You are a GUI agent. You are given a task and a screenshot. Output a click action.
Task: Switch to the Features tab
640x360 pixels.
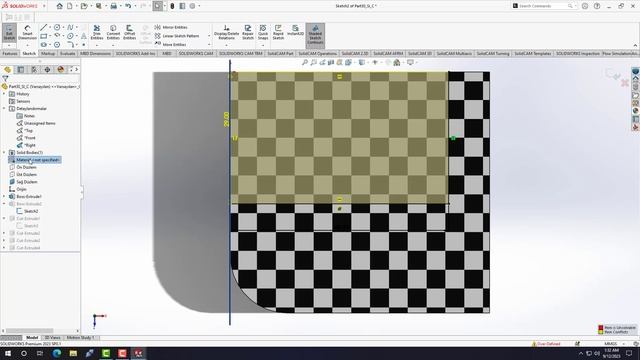(10, 53)
